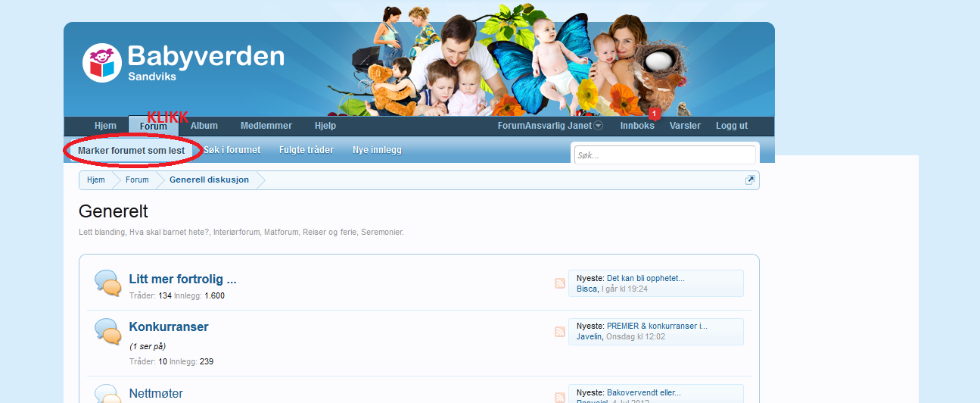The image size is (980, 403).
Task: Click into the Søk search field
Action: (x=664, y=155)
